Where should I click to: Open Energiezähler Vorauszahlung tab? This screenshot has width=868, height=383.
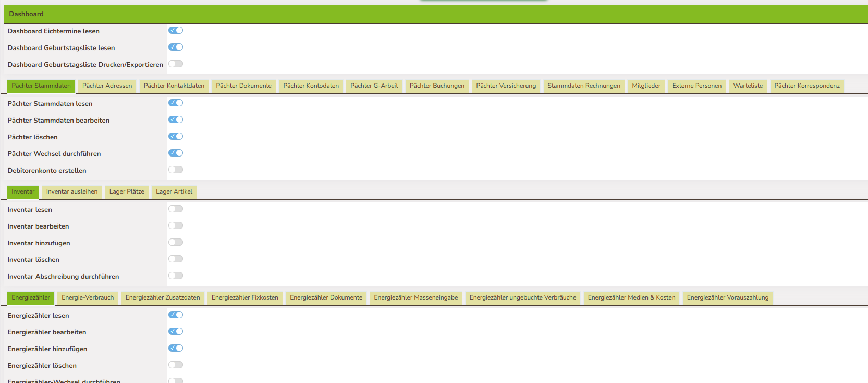727,298
